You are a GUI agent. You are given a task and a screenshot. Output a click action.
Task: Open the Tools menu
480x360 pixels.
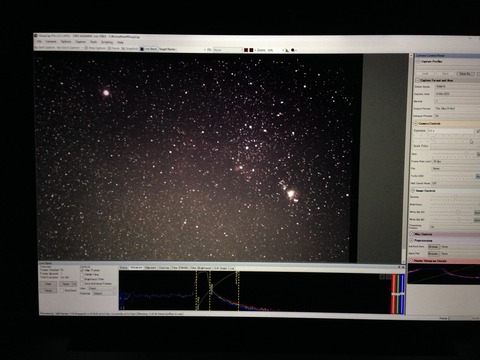[93, 42]
